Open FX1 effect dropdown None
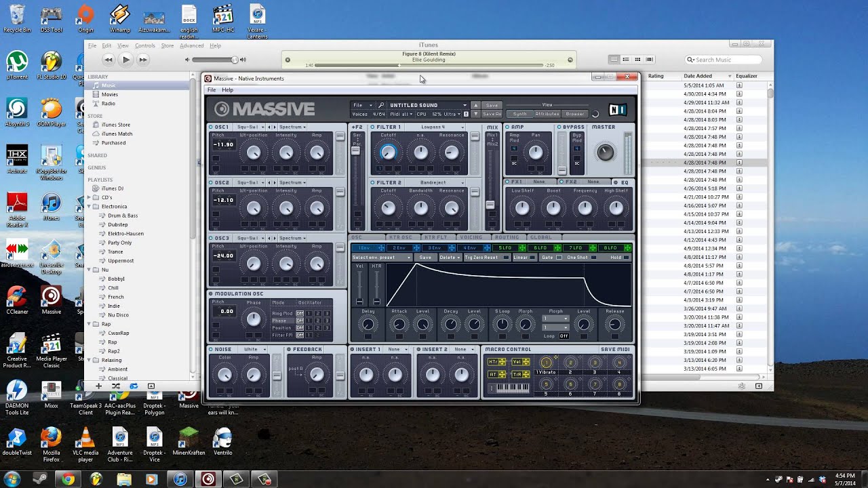Viewport: 868px width, 488px height. tap(541, 182)
